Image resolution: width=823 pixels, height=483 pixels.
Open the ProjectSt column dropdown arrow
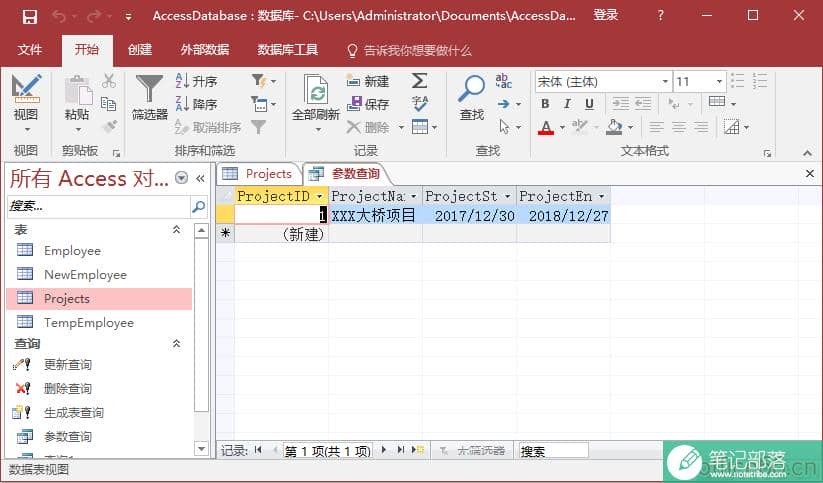508,196
